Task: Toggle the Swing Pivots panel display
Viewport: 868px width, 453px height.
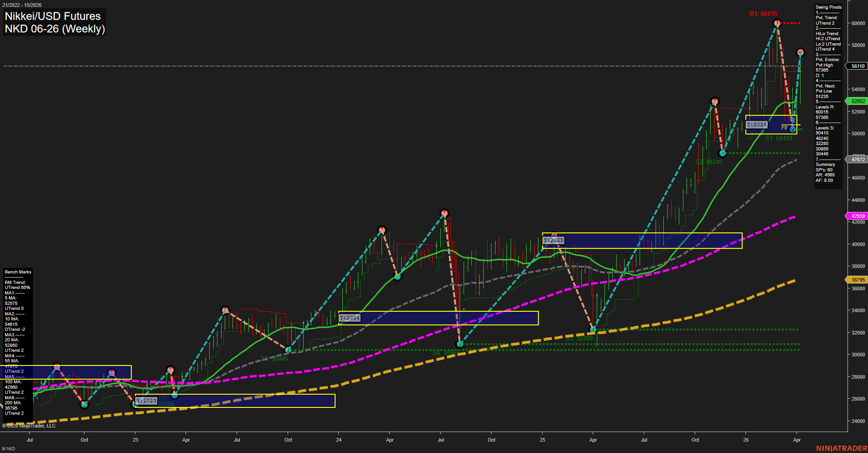Action: point(828,7)
